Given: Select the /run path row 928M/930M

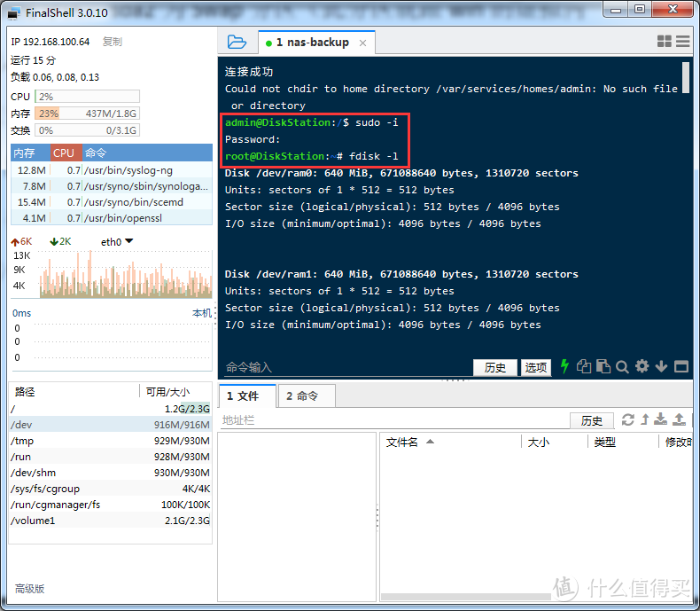Looking at the screenshot, I should (x=110, y=457).
